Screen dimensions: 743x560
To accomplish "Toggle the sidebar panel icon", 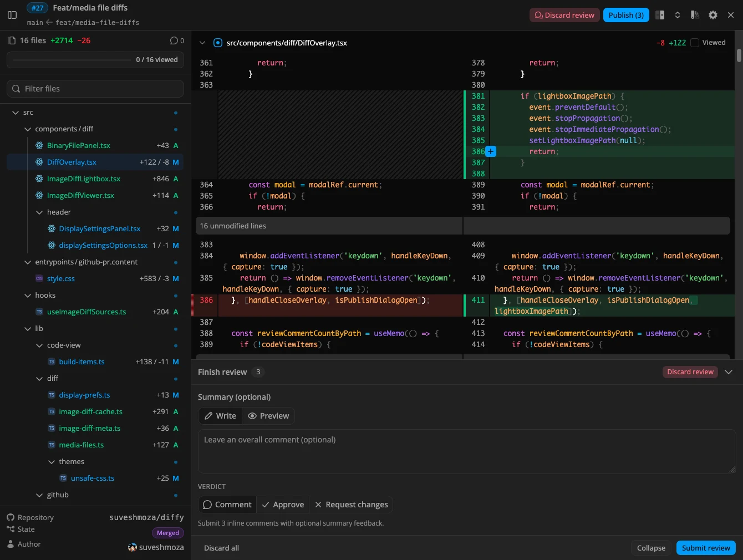I will pyautogui.click(x=12, y=15).
